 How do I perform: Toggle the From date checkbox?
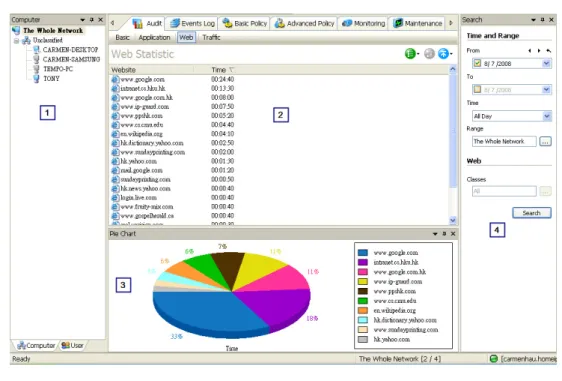477,63
